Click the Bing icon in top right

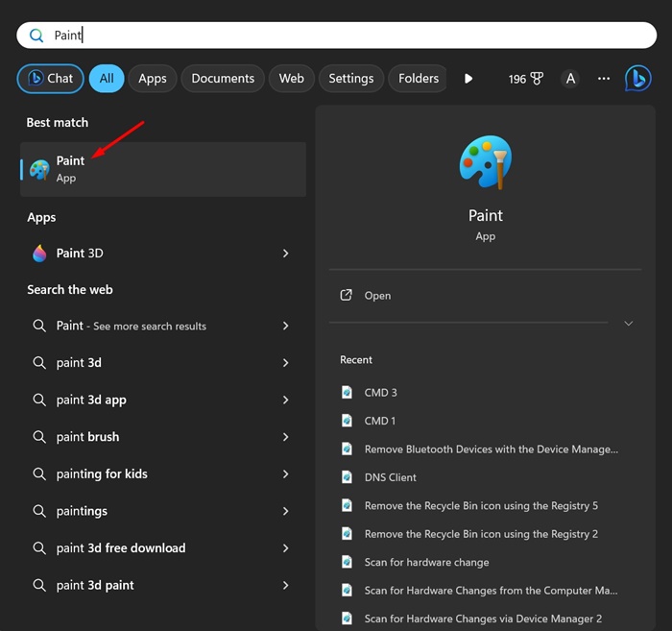coord(638,79)
